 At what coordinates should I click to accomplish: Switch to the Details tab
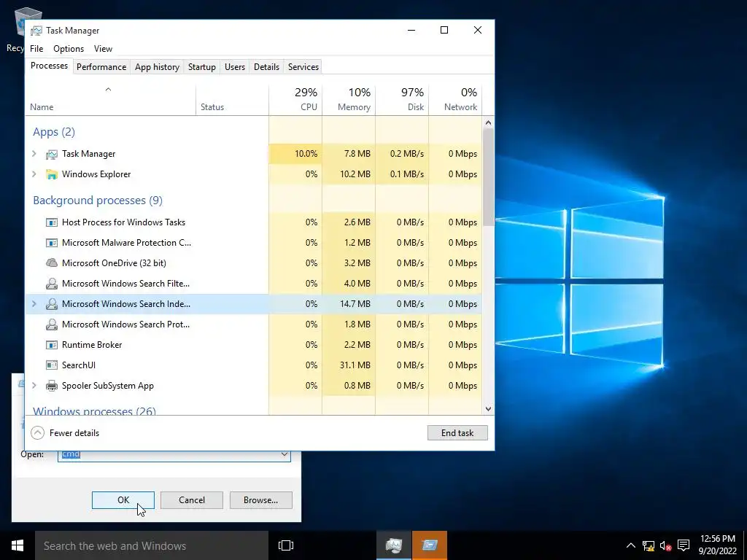(x=266, y=67)
